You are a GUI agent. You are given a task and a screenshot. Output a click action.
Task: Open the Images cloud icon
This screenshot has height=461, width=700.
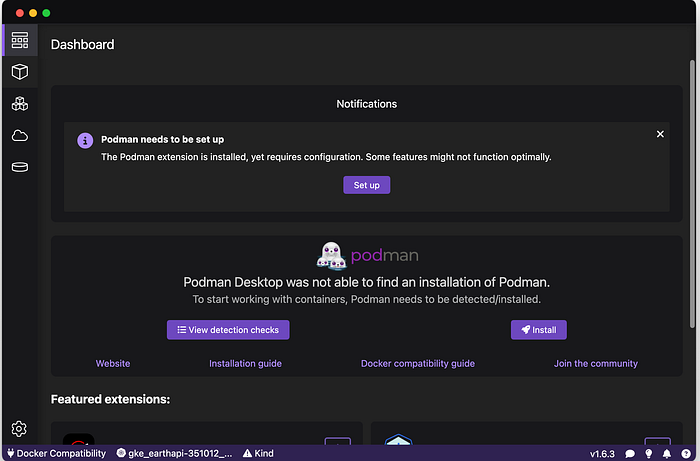coord(20,135)
